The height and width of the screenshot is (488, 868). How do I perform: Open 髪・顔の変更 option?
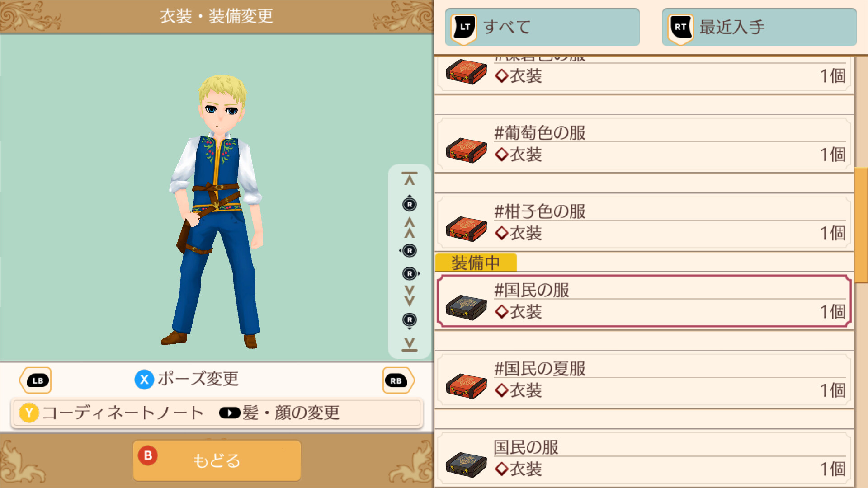(279, 413)
